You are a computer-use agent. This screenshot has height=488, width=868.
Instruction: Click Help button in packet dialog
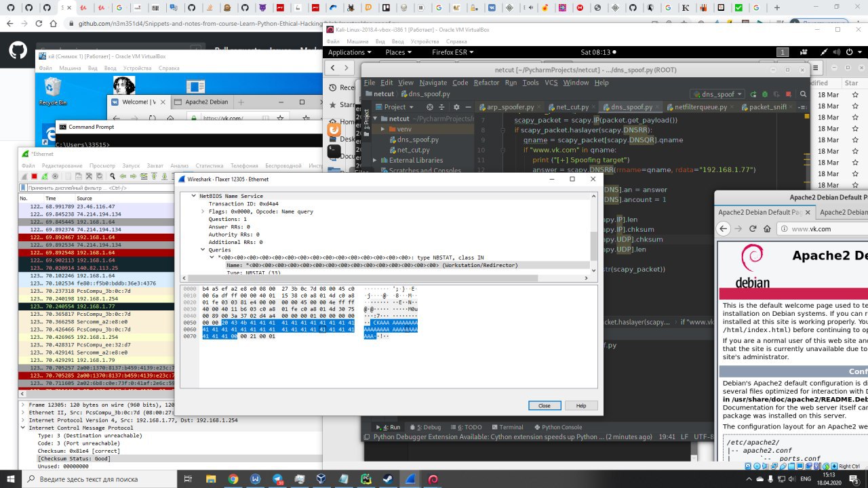tap(581, 405)
